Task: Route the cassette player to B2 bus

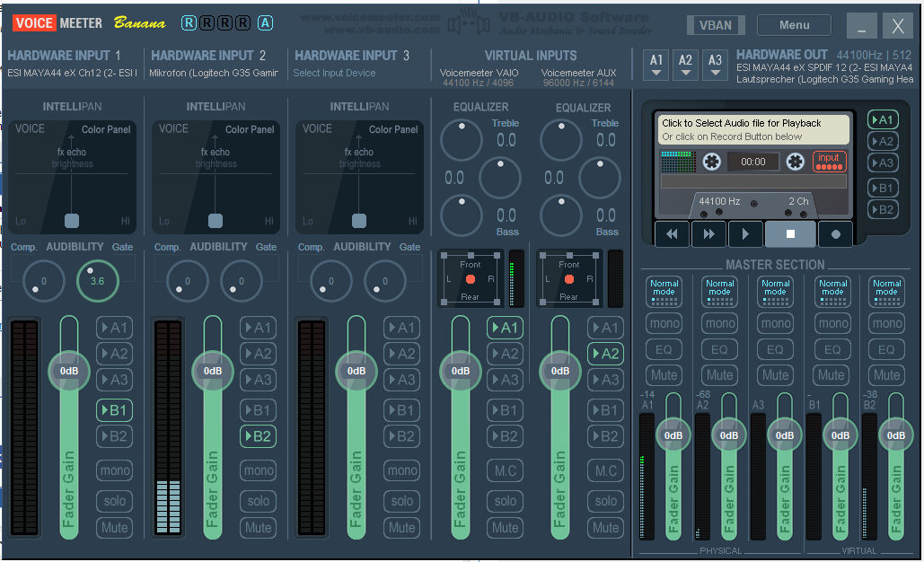Action: [x=883, y=210]
